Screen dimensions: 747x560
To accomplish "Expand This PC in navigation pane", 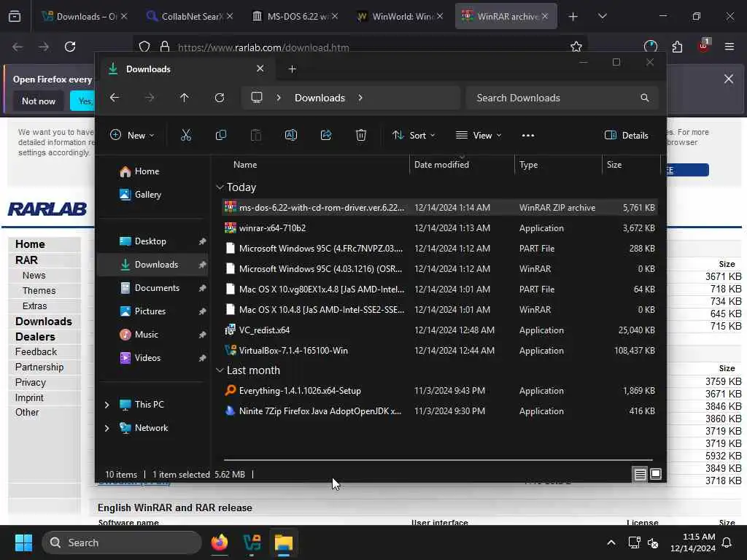I will 107,404.
